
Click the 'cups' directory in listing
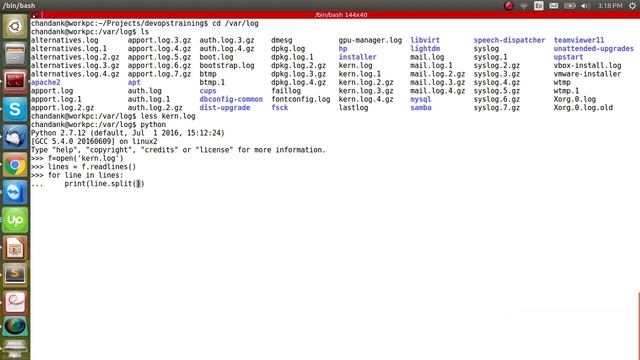[x=208, y=91]
